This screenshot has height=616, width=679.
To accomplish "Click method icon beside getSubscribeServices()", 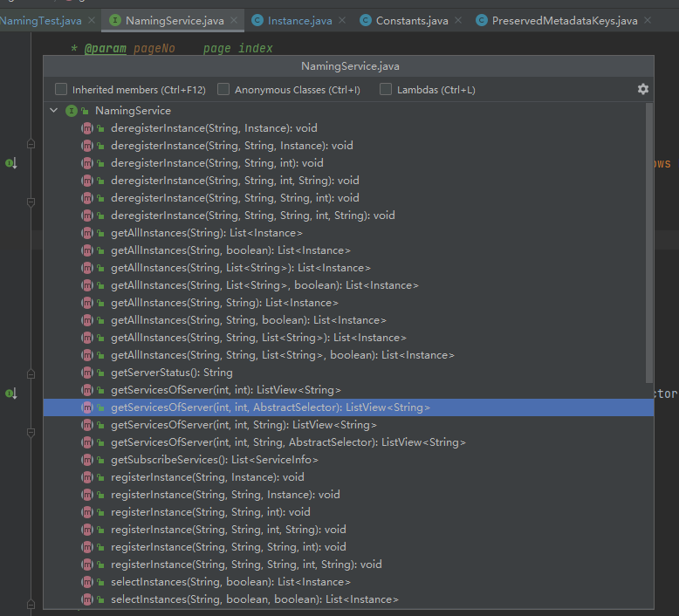I will (x=87, y=460).
